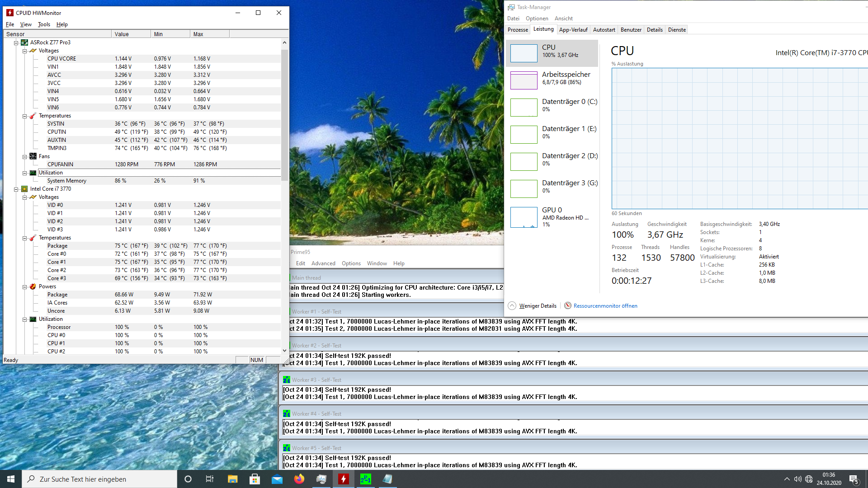The image size is (868, 488).
Task: Click the Prime95 taskbar icon
Action: point(366,479)
